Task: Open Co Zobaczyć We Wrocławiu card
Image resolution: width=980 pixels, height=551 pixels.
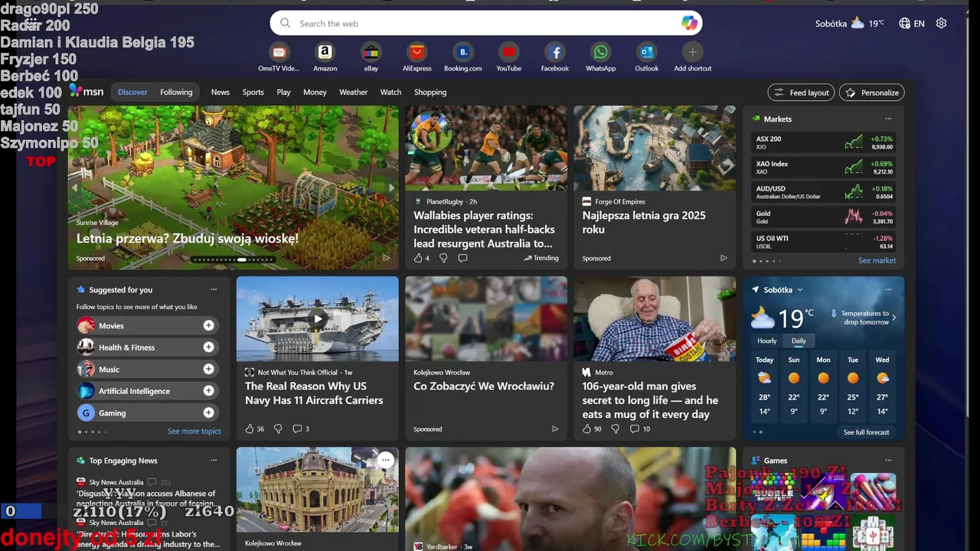Action: [486, 358]
